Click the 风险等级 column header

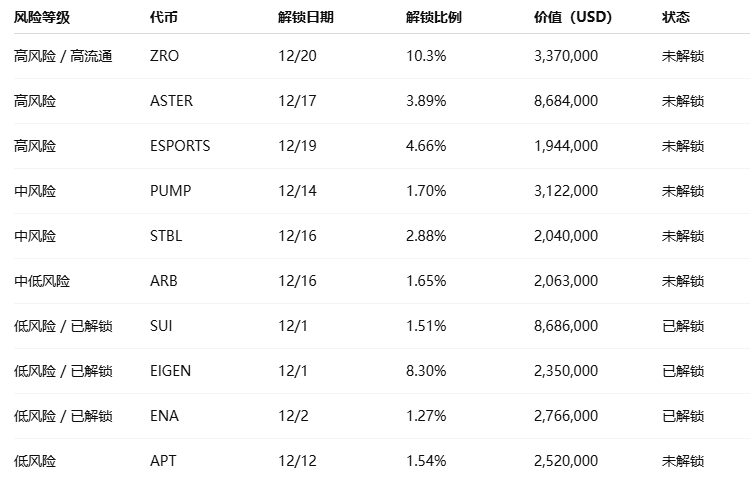(x=42, y=18)
